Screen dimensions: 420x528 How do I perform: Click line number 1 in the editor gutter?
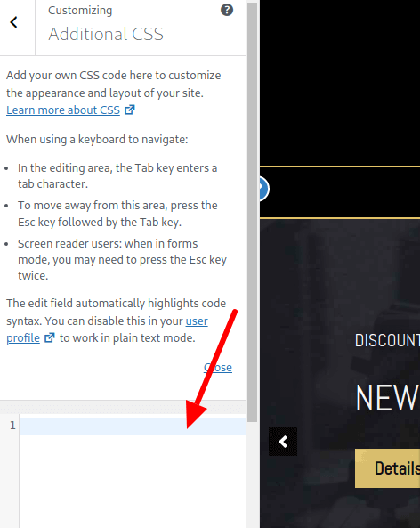click(x=12, y=426)
